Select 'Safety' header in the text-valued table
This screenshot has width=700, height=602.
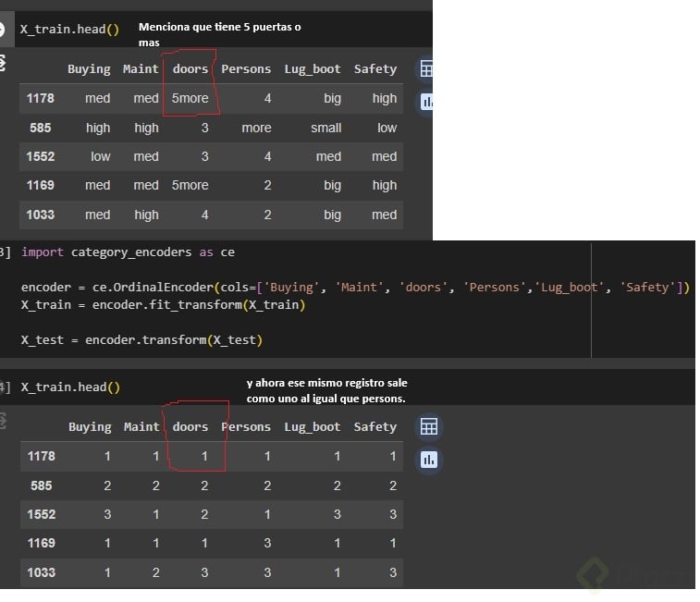coord(375,69)
